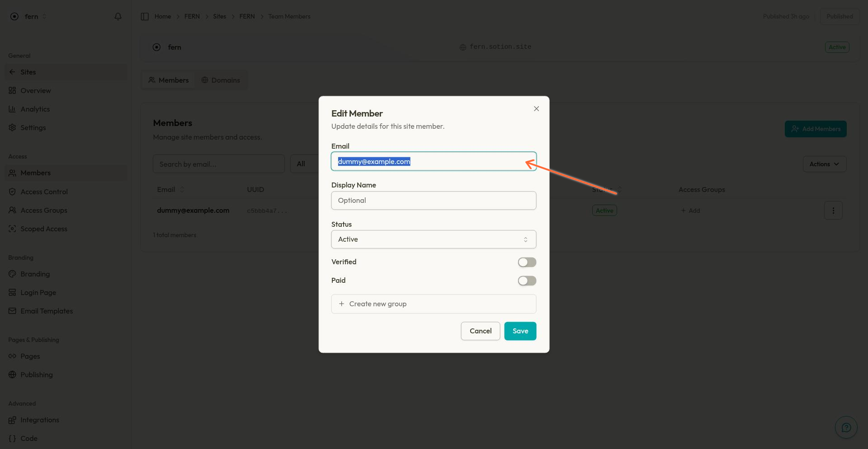The width and height of the screenshot is (868, 449).
Task: Open the help chat icon
Action: pyautogui.click(x=846, y=427)
